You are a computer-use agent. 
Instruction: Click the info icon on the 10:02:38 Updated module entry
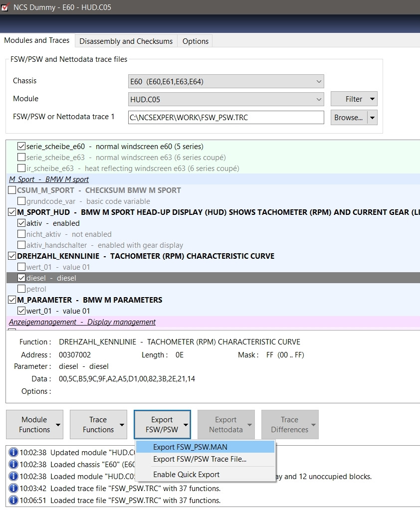(x=13, y=453)
